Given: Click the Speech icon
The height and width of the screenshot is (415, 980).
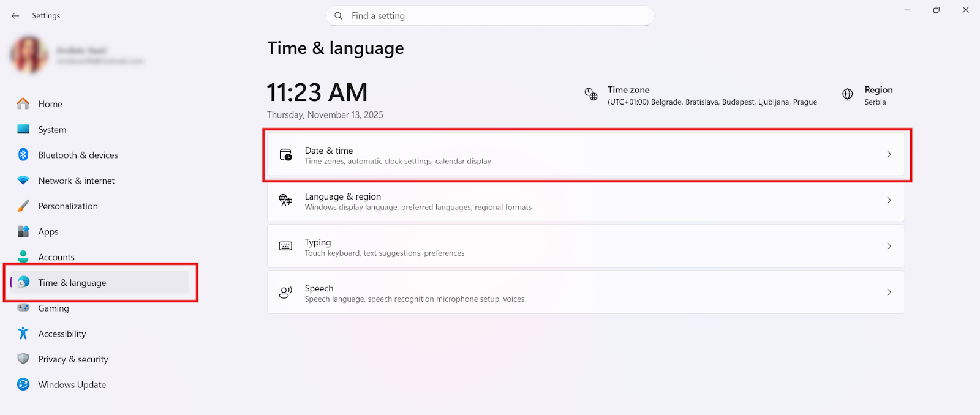Looking at the screenshot, I should [x=286, y=293].
